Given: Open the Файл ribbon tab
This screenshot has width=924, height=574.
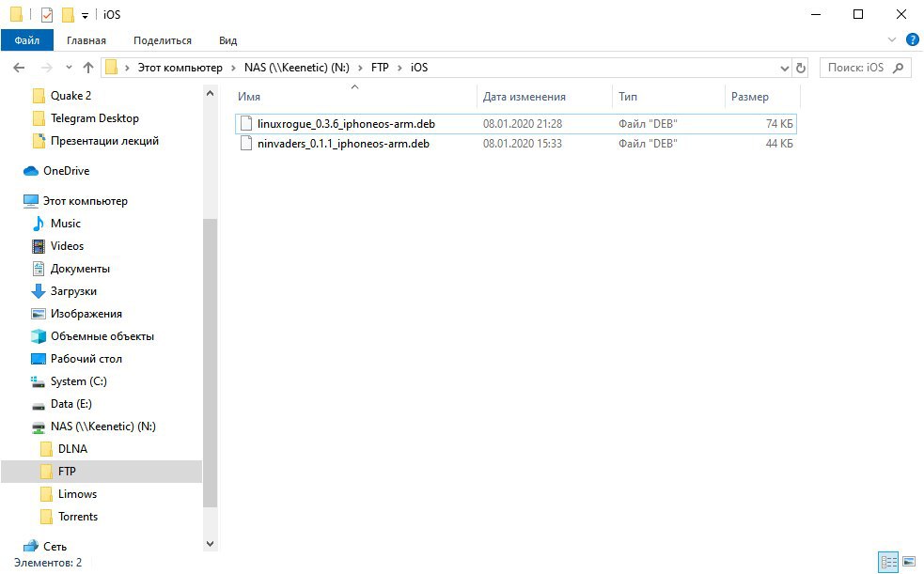Looking at the screenshot, I should [x=27, y=40].
